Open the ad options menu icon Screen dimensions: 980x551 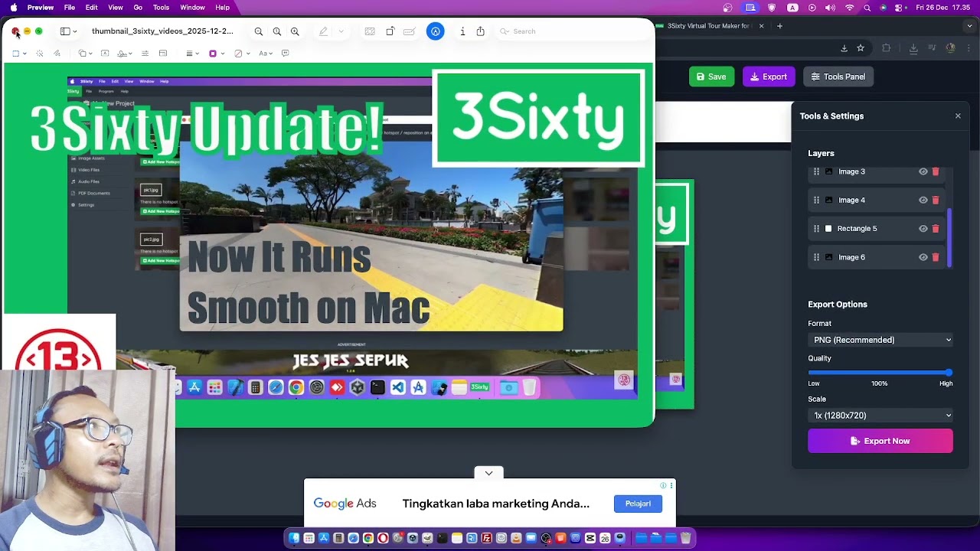coord(671,485)
